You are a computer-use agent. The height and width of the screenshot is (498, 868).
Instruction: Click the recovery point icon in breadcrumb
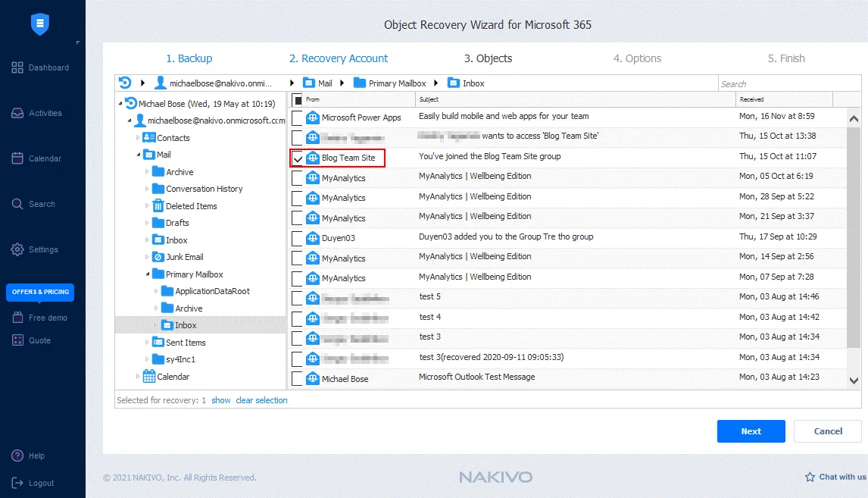[x=126, y=83]
